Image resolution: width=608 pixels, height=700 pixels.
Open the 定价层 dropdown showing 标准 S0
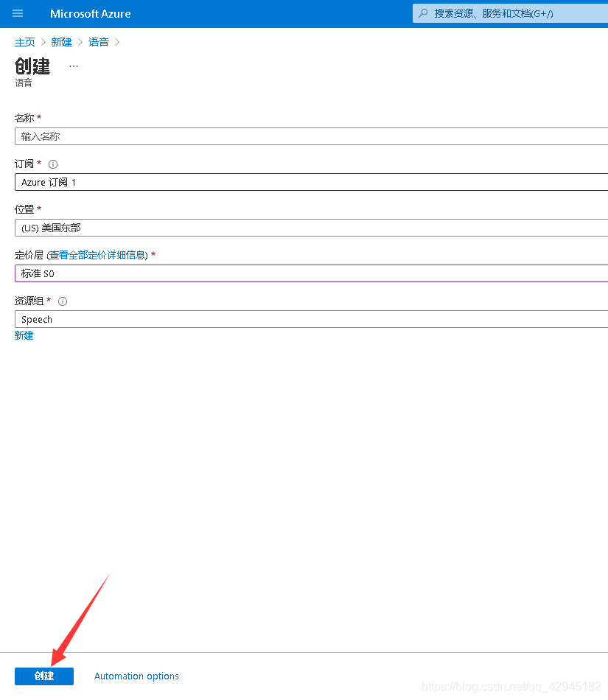[311, 273]
